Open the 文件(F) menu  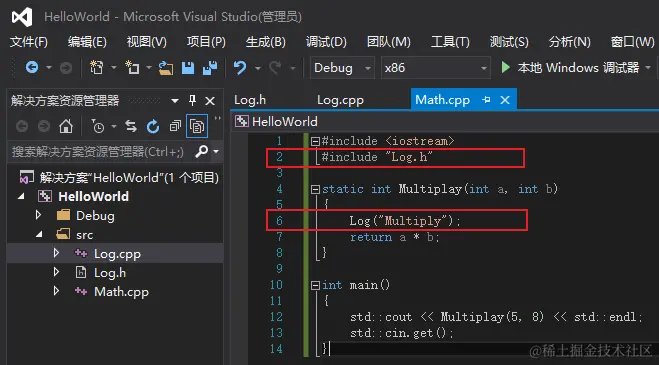click(29, 42)
